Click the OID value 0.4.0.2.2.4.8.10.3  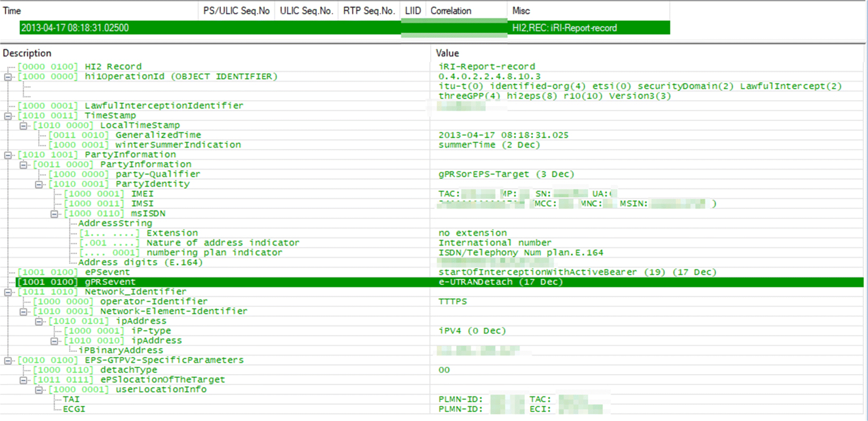pyautogui.click(x=489, y=76)
